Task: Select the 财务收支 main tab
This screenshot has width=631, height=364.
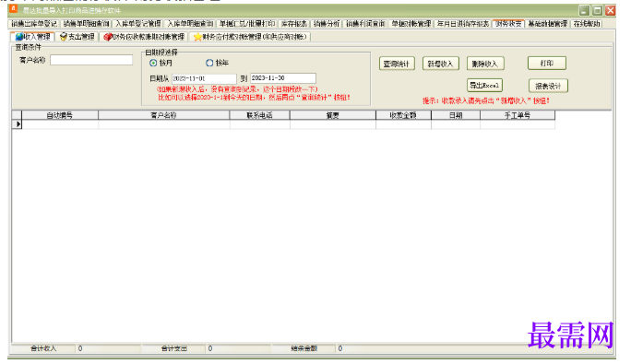Action: (x=508, y=24)
